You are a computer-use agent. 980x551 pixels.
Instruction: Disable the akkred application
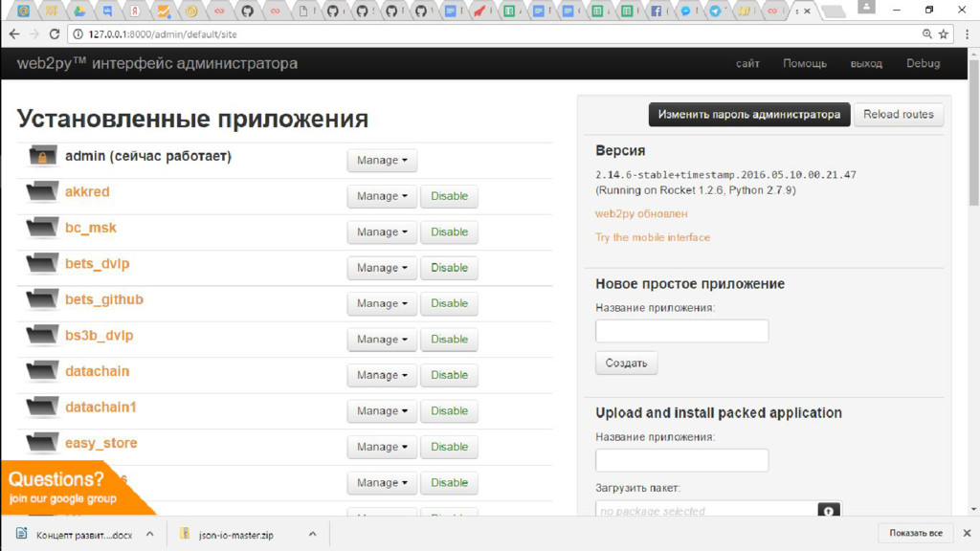click(450, 195)
